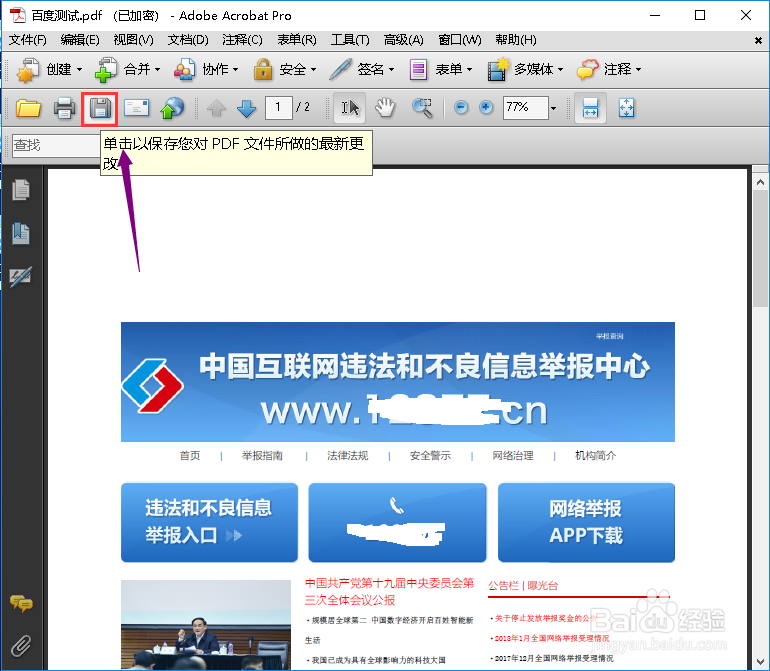This screenshot has width=770, height=671.
Task: Open the Attachments paperclip panel
Action: pyautogui.click(x=21, y=646)
